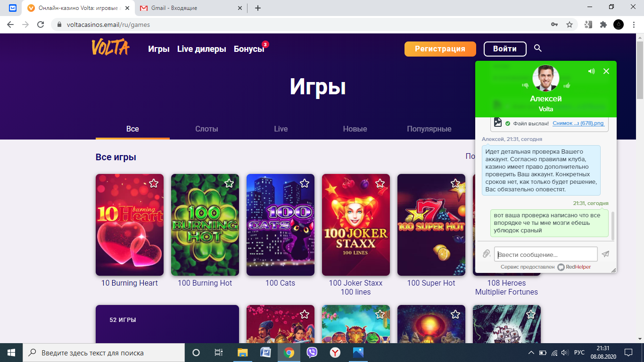
Task: Show the Новые games tab
Action: pyautogui.click(x=355, y=129)
